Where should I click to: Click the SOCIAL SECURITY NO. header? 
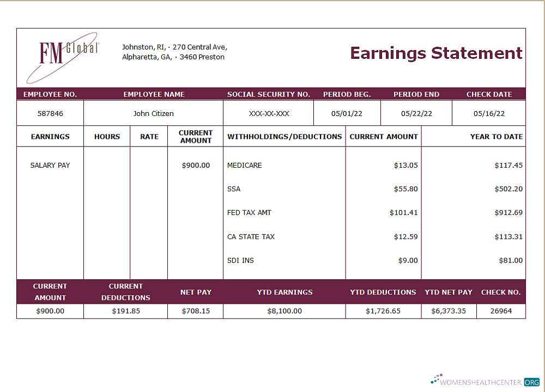(x=269, y=94)
